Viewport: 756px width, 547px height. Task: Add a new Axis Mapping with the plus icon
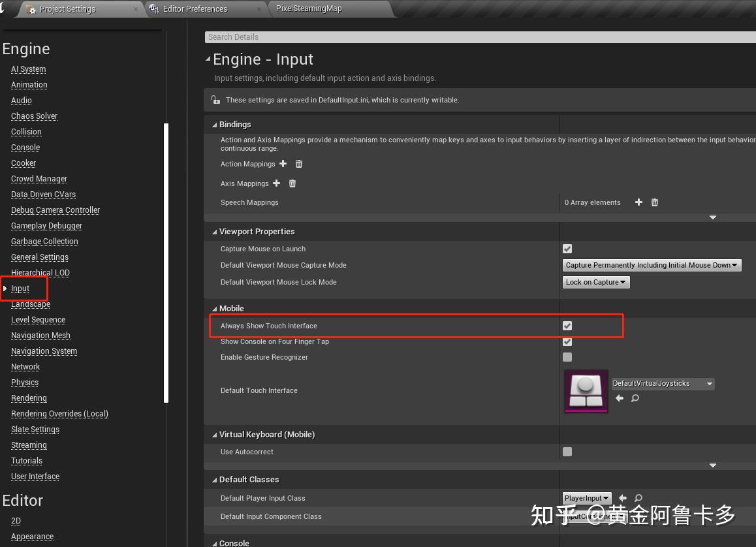click(x=276, y=183)
